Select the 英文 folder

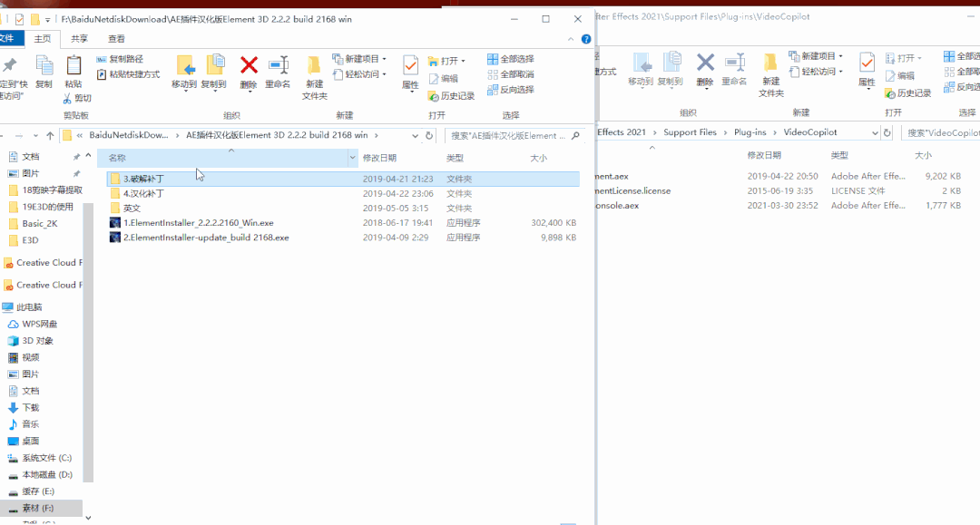(343, 209)
